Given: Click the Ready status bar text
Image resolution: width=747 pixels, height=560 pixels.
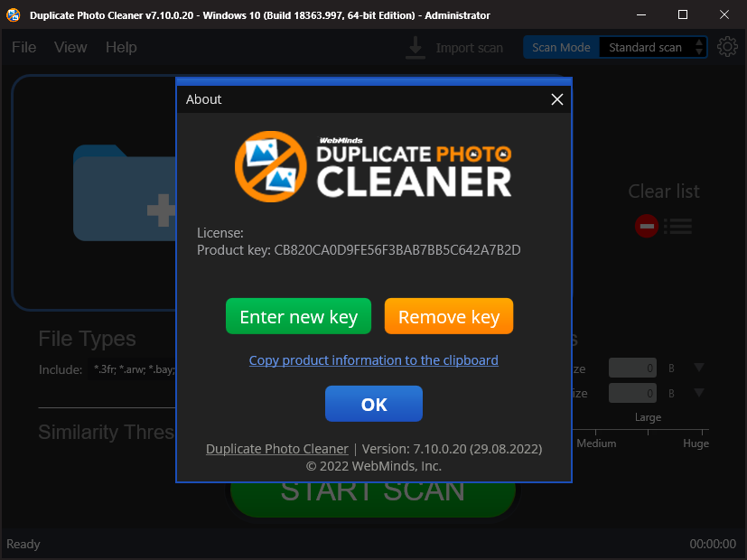Looking at the screenshot, I should [23, 544].
